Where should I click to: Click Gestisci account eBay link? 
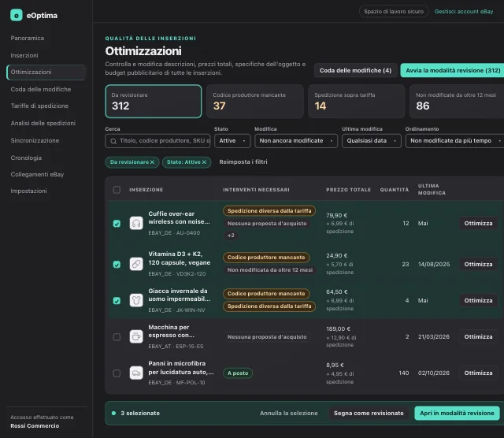click(x=464, y=12)
